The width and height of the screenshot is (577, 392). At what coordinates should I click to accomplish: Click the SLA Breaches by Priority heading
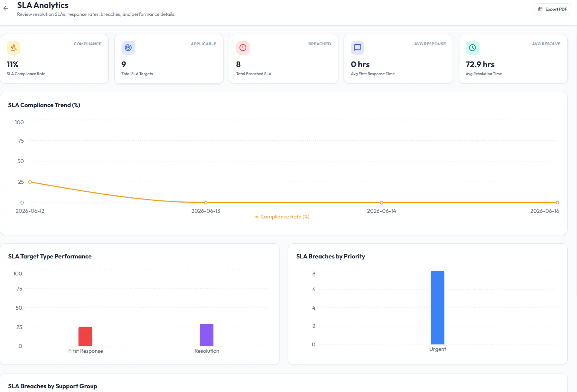[x=331, y=257]
